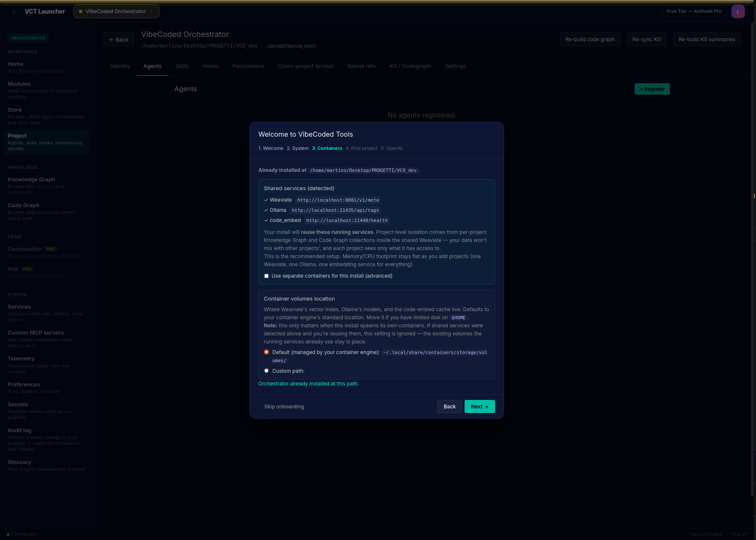Select the Agents tab
The image size is (756, 540).
(152, 66)
